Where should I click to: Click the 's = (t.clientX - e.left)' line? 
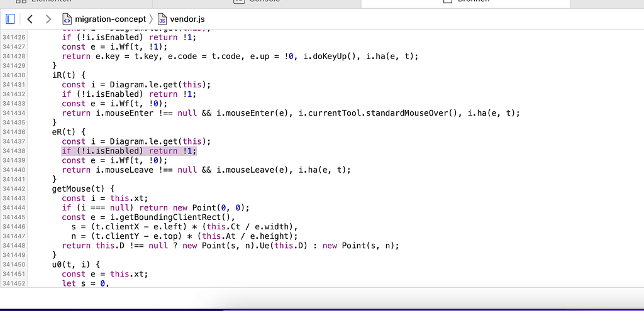[x=184, y=226]
